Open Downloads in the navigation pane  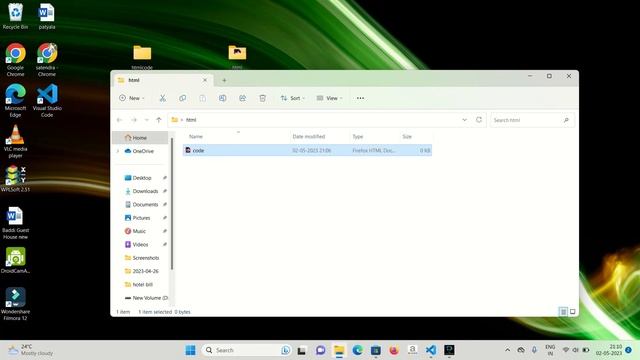click(145, 191)
